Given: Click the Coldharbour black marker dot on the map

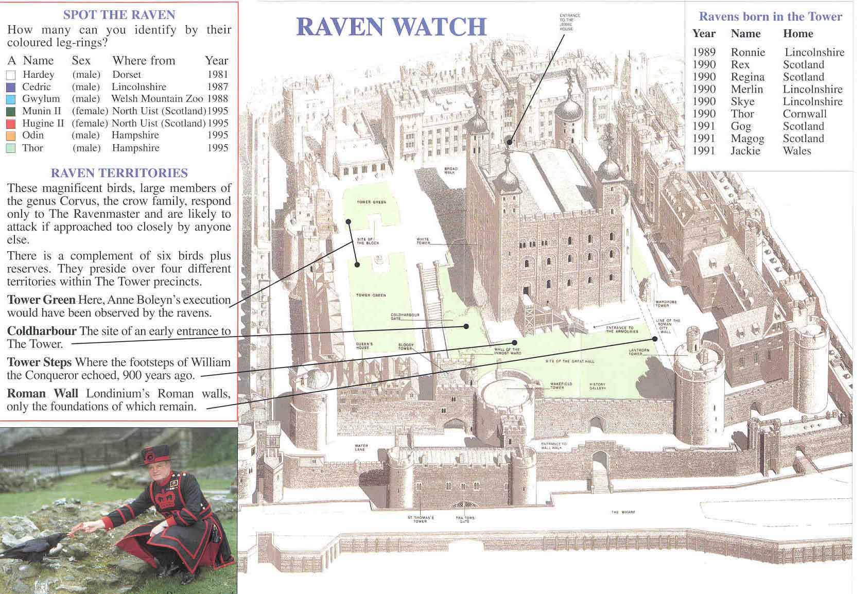Looking at the screenshot, I should pyautogui.click(x=466, y=326).
